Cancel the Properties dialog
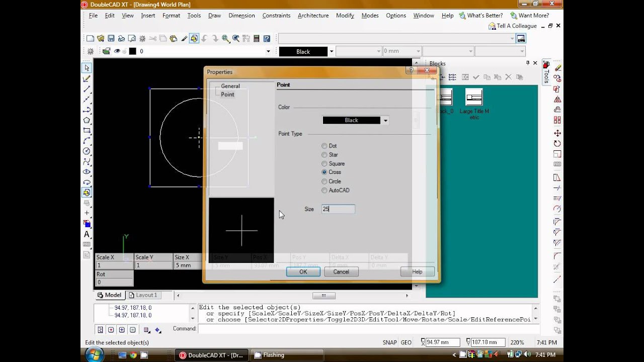 click(x=341, y=271)
